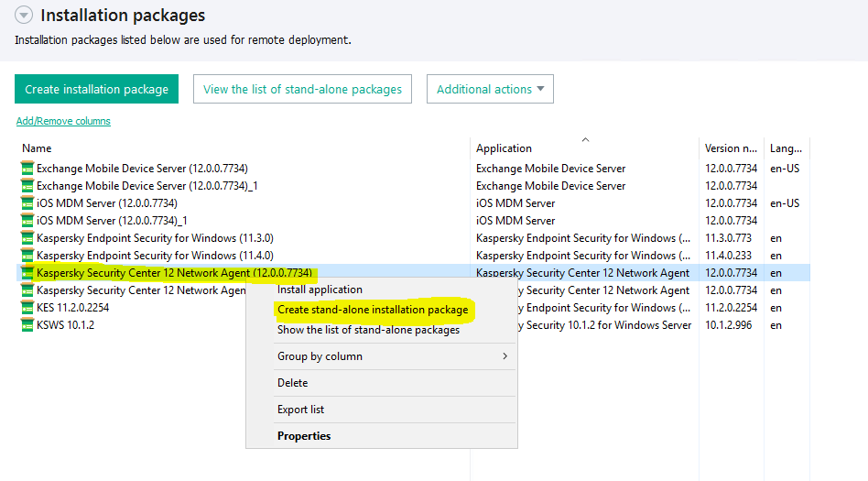Image resolution: width=868 pixels, height=481 pixels.
Task: Click the KSWS 10.1.2 package icon
Action: pyautogui.click(x=27, y=325)
